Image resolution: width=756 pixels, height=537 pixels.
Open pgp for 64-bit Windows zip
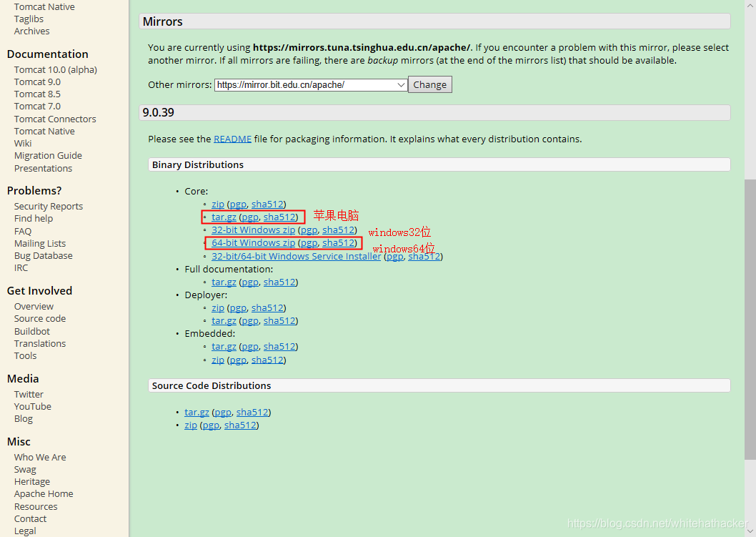(x=309, y=242)
